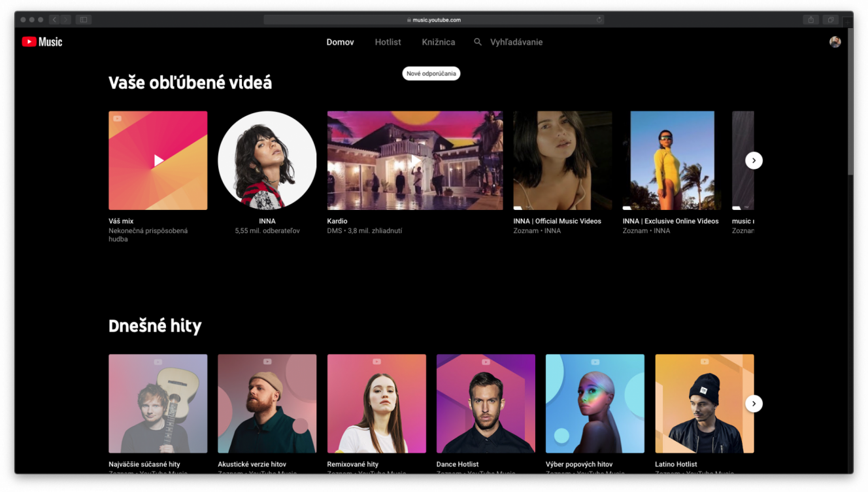Toggle the Safari sidebar button
Screen dimensions: 868x492
click(84, 20)
